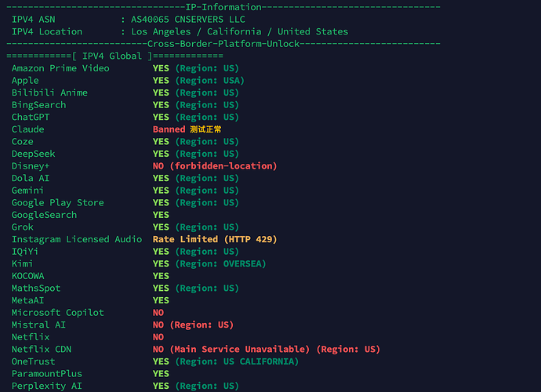Click the 'ChatGPT' row name
Viewport: 541px width, 392px height.
pyautogui.click(x=31, y=118)
